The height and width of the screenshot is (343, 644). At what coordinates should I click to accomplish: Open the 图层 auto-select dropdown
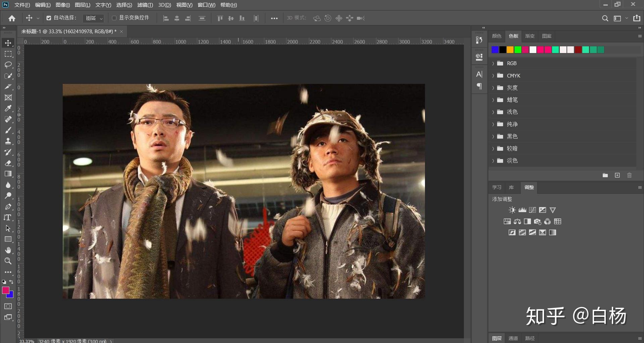93,18
